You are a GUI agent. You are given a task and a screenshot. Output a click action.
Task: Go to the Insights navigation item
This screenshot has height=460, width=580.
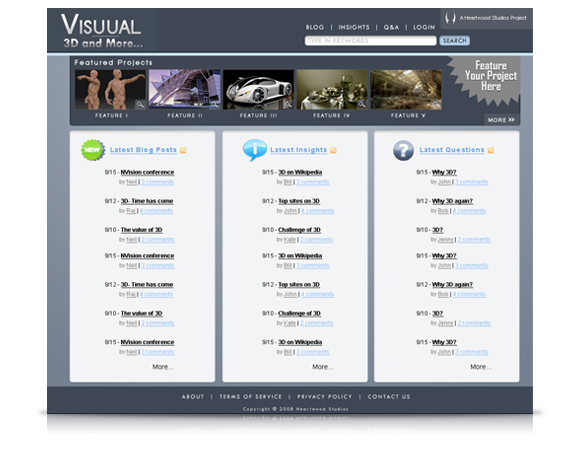coord(354,27)
